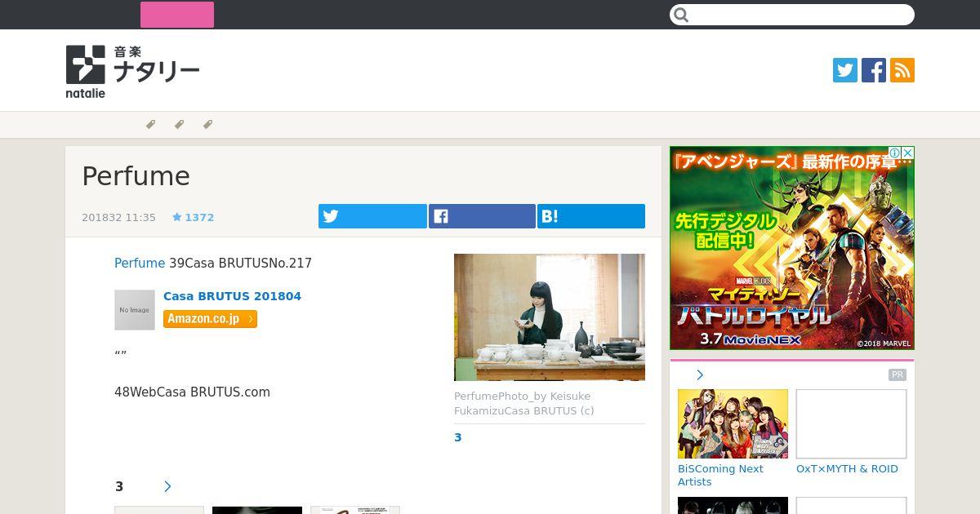Open Casa BRUTUS 201804 product link
The height and width of the screenshot is (514, 980).
[232, 296]
